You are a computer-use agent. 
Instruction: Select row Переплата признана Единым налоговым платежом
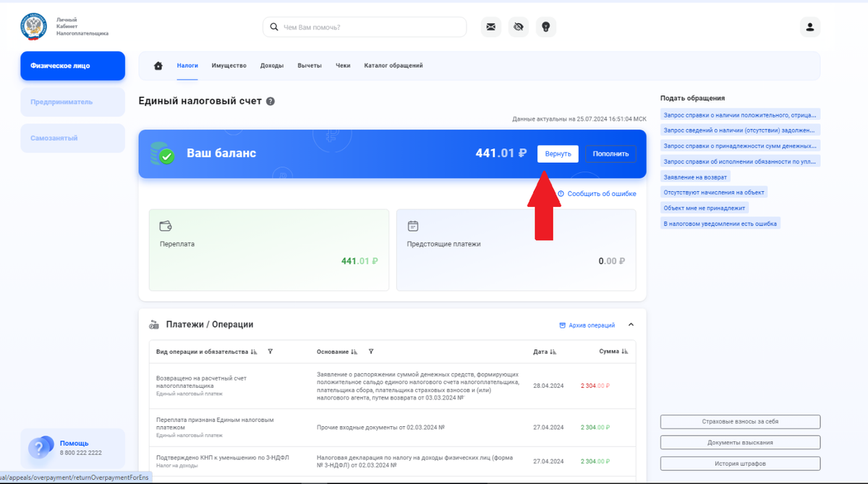pyautogui.click(x=392, y=428)
